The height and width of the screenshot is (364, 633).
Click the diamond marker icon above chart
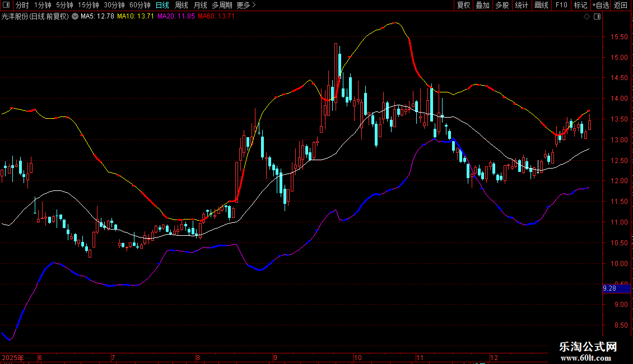coord(587,17)
